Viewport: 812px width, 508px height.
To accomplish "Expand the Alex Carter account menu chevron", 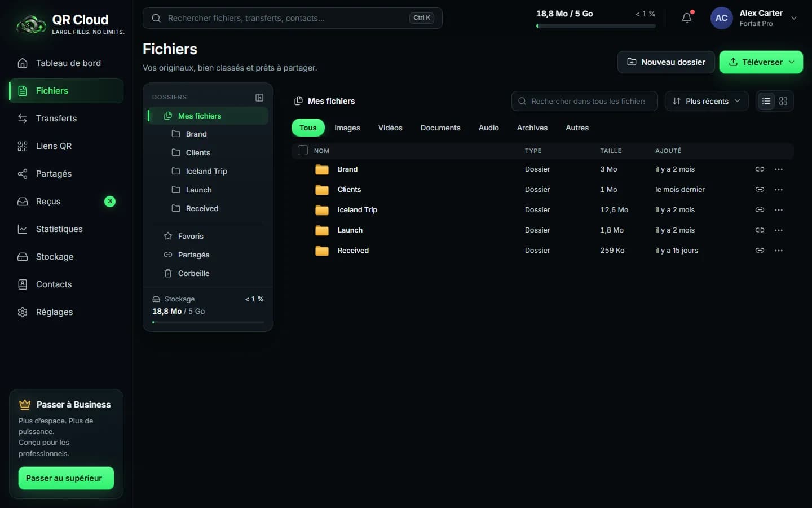I will [794, 18].
